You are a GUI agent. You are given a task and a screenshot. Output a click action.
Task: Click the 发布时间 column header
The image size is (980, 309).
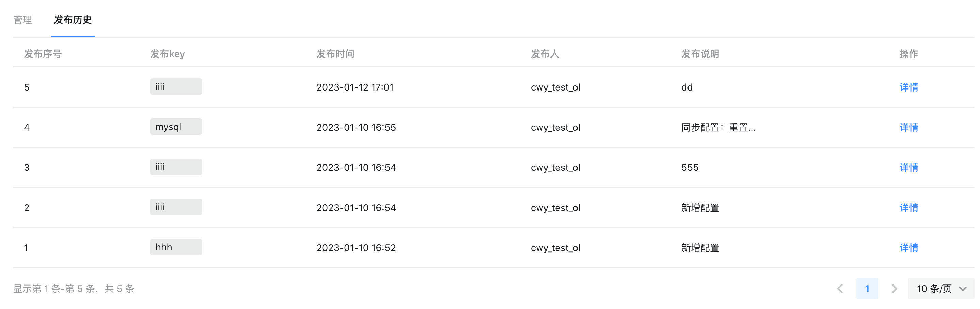[335, 54]
